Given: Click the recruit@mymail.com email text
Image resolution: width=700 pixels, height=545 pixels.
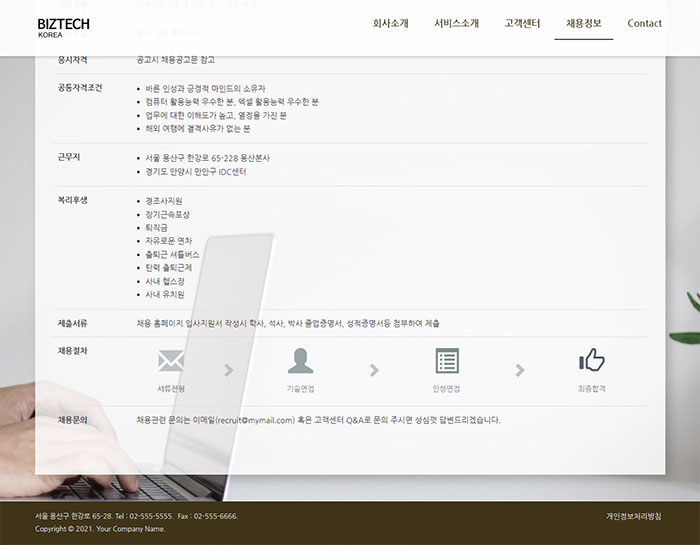Looking at the screenshot, I should click(x=255, y=420).
